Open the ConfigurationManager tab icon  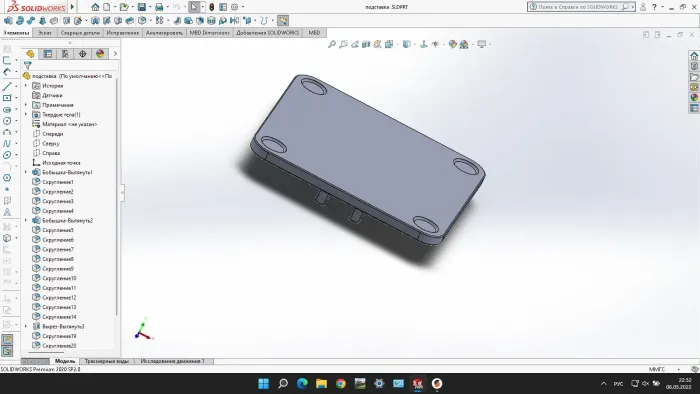point(65,54)
